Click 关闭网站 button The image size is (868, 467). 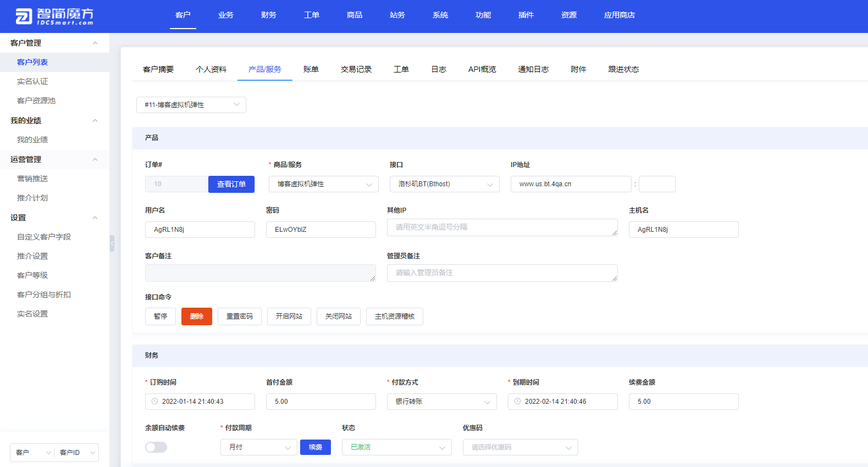pyautogui.click(x=339, y=316)
